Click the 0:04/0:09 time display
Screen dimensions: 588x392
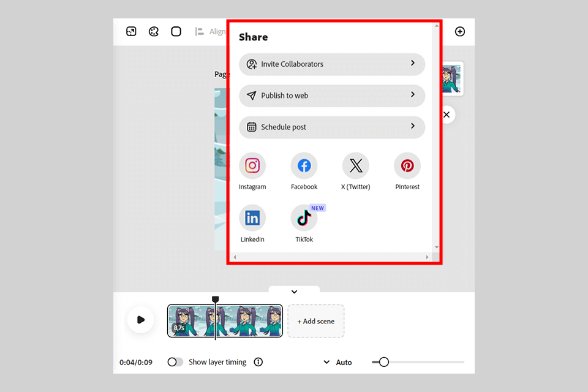(136, 363)
